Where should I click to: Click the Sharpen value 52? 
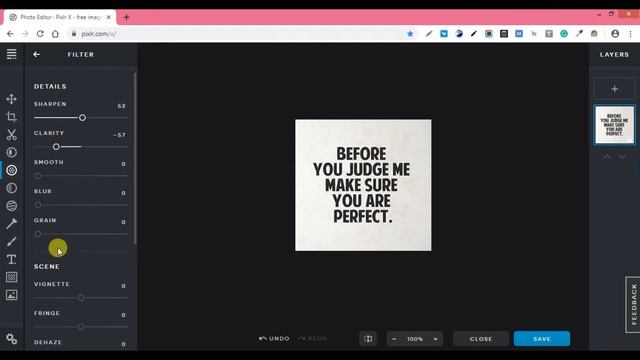pos(121,106)
